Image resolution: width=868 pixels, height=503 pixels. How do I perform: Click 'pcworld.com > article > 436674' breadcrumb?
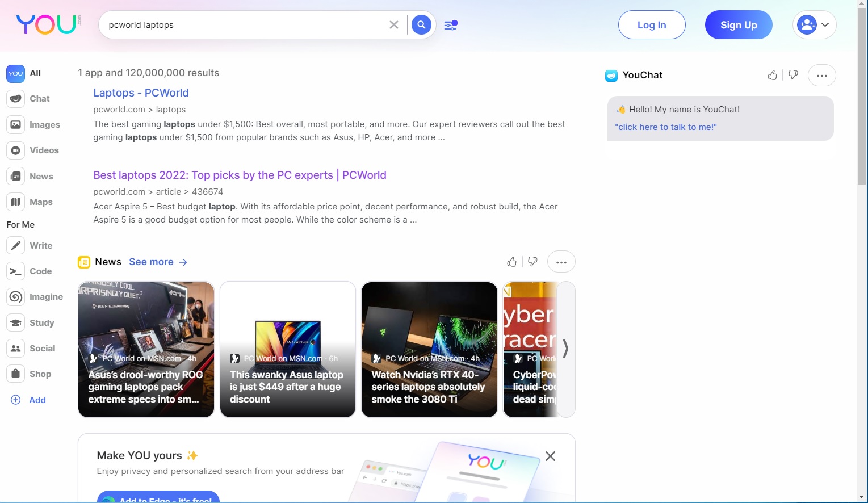pos(158,192)
